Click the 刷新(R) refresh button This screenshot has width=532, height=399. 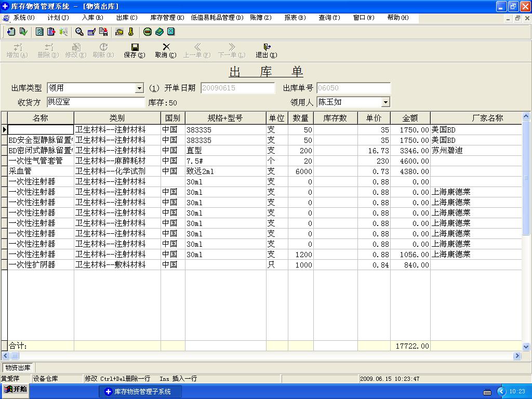coord(103,50)
